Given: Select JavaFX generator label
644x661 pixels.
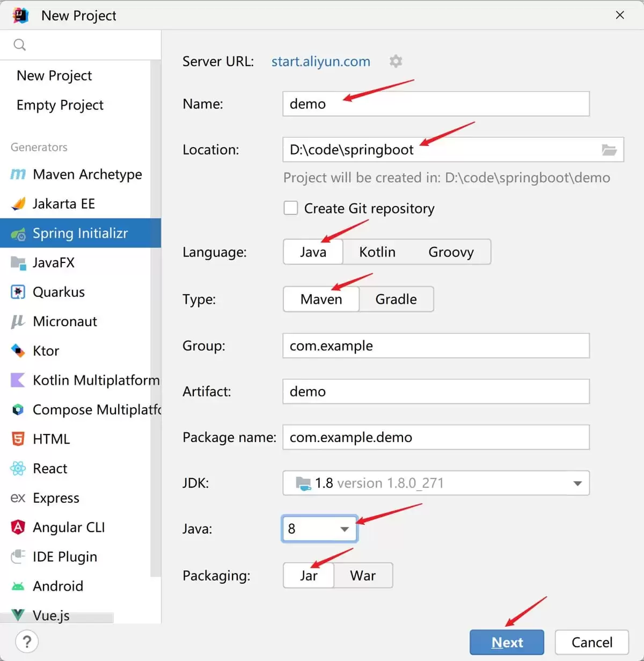Looking at the screenshot, I should (54, 263).
